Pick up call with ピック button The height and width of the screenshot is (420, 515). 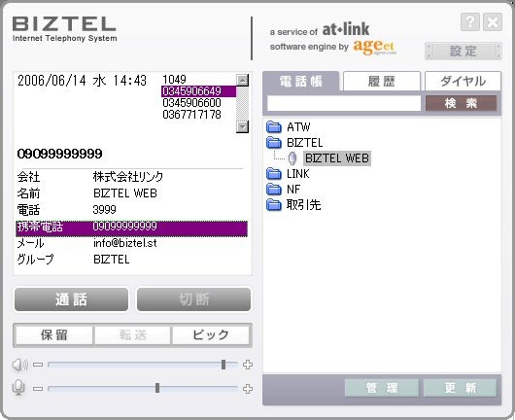pos(211,335)
